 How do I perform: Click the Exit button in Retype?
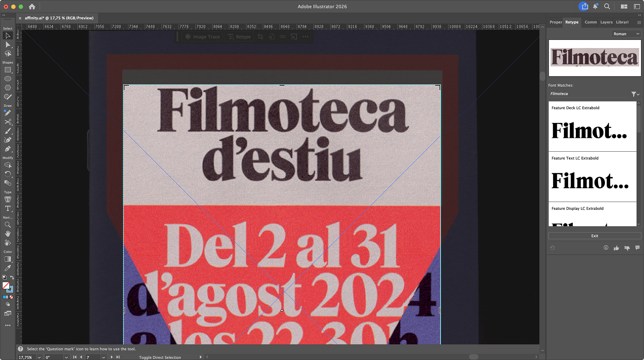pos(594,236)
